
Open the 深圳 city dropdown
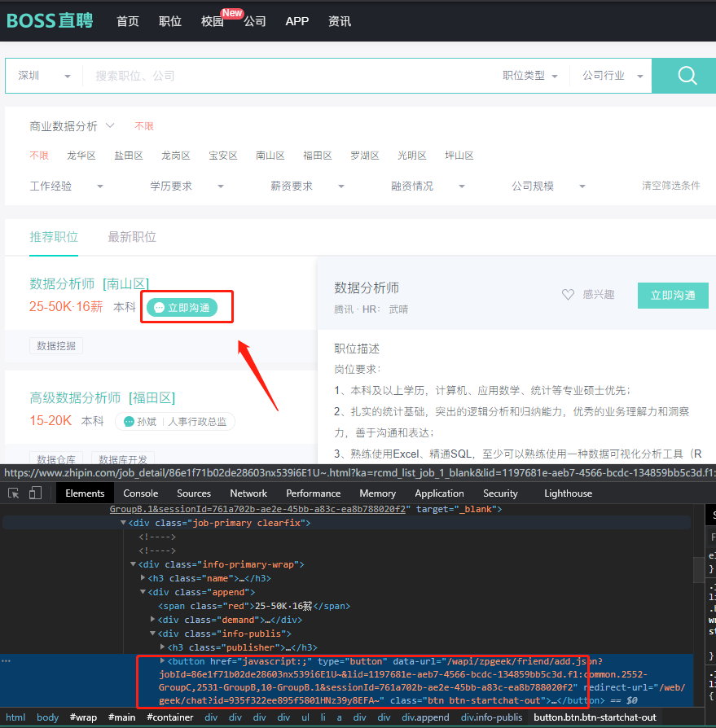coord(44,76)
